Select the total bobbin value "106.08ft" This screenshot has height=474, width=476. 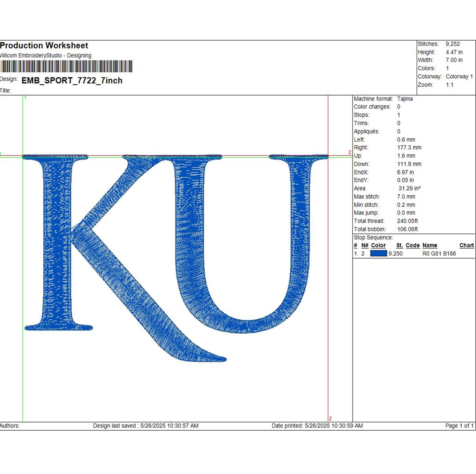[x=407, y=229]
